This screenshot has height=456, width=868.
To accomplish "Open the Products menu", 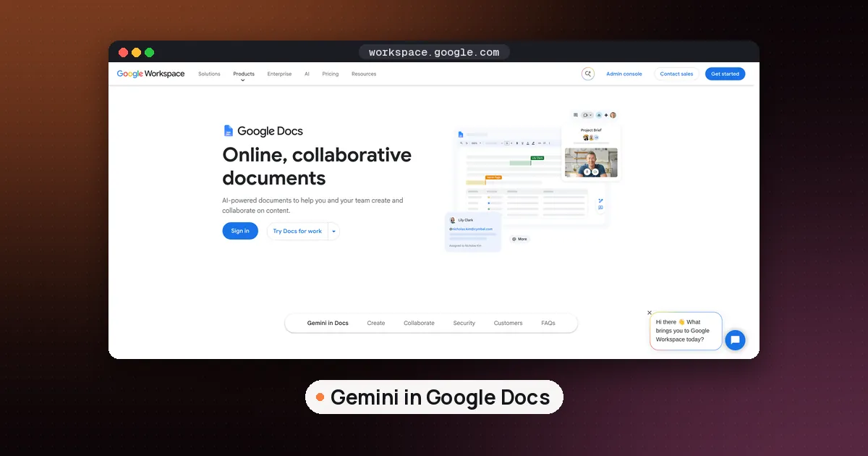I will (x=244, y=74).
